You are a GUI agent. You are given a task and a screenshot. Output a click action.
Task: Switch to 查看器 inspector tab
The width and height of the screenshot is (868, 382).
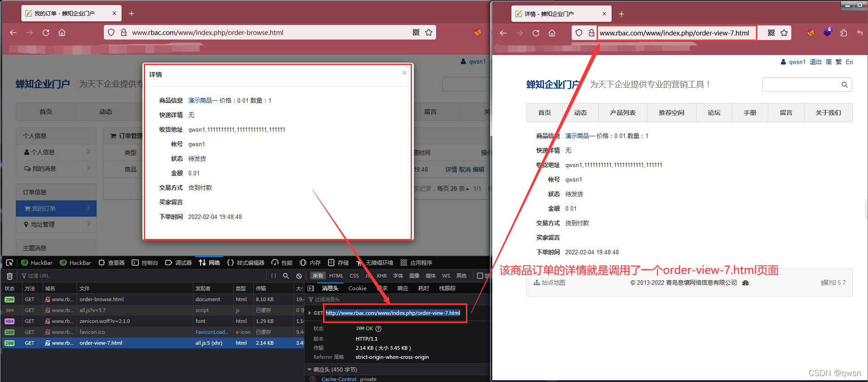[112, 263]
